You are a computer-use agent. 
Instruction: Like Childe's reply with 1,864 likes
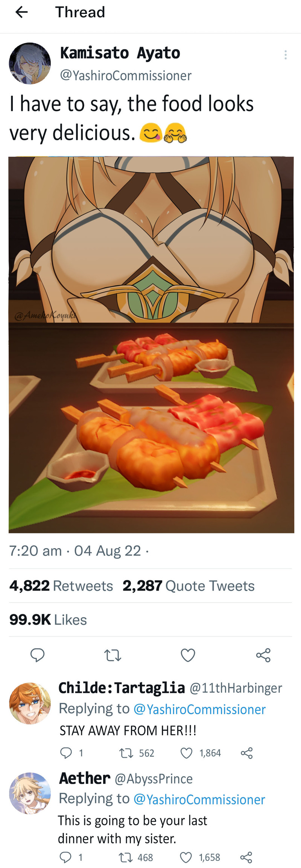point(186,753)
